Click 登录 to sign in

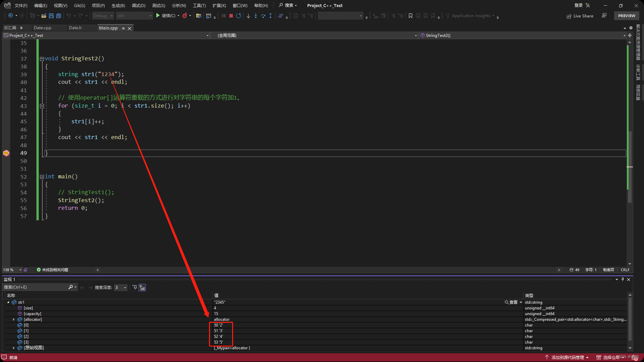coord(578,5)
